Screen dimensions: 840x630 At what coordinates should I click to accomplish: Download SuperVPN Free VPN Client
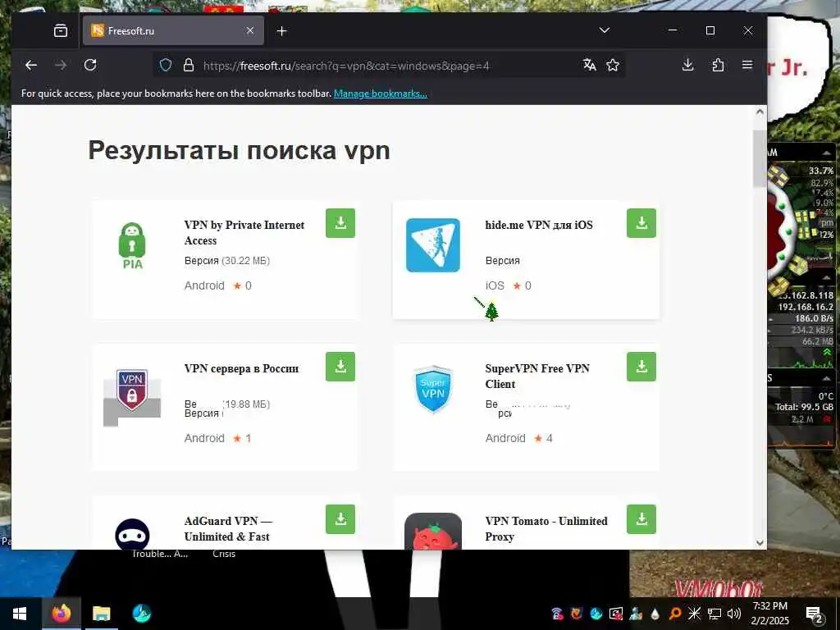coord(641,367)
